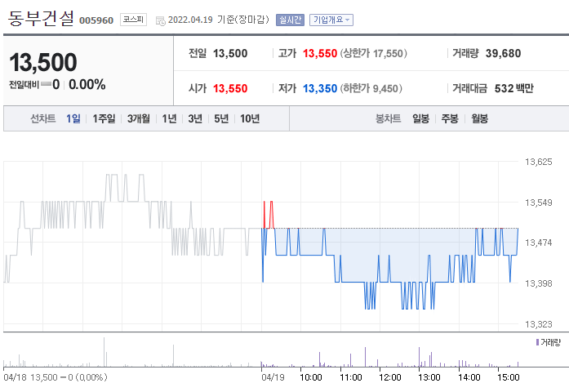This screenshot has width=569, height=392.
Task: Open the 일봉 daily candle chart
Action: click(420, 118)
